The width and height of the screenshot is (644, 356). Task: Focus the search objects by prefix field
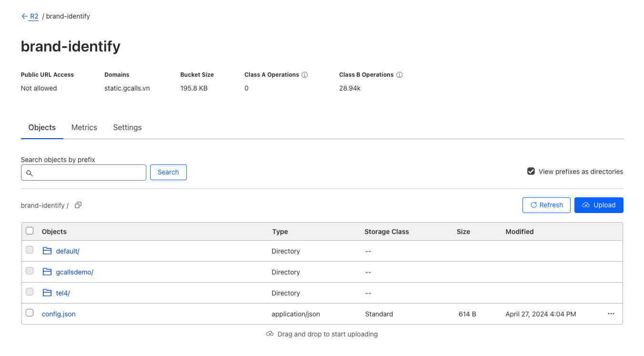tap(88, 173)
